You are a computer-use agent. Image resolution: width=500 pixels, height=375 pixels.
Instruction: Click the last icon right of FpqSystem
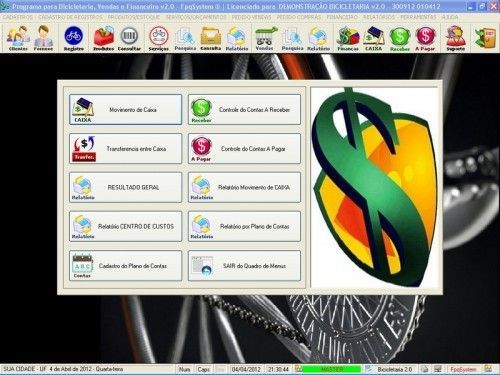pos(488,369)
